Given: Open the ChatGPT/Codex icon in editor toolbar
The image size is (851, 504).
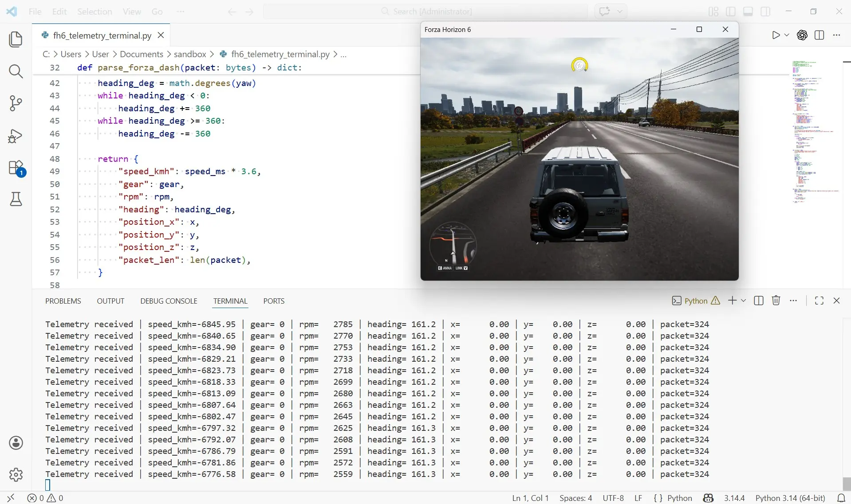Looking at the screenshot, I should coord(802,35).
